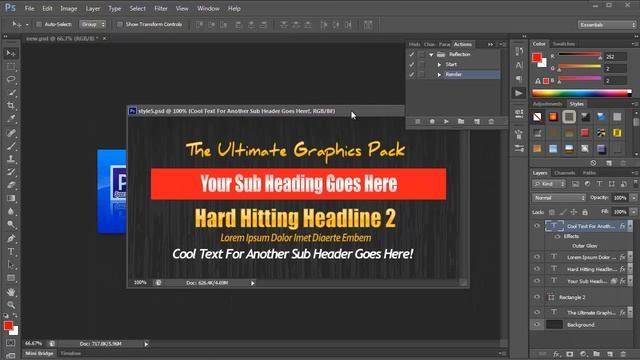The width and height of the screenshot is (640, 360).
Task: Select the Rectangular Marquee tool
Action: (11, 67)
